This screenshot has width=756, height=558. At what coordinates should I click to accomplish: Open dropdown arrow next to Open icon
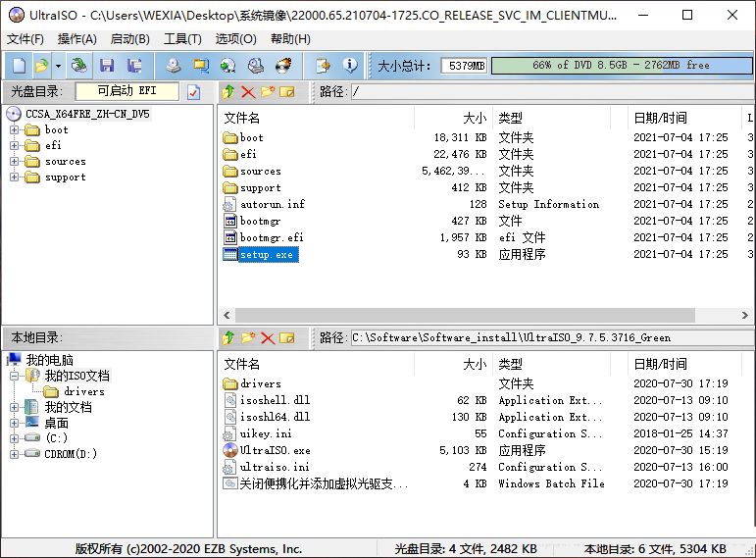coord(58,66)
